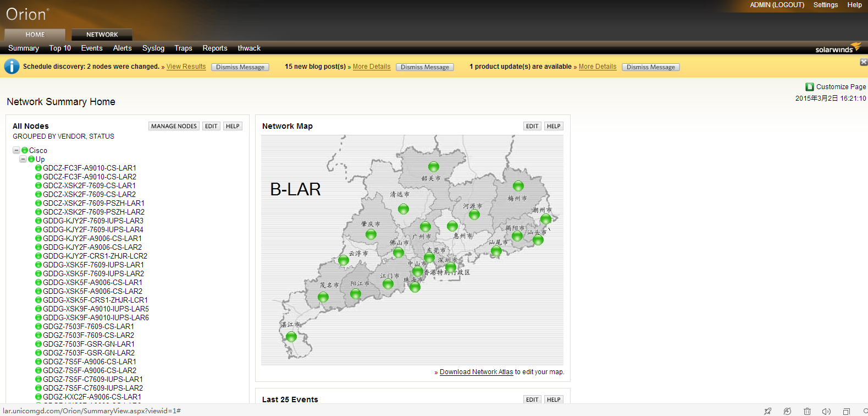The height and width of the screenshot is (416, 868).
Task: Dismiss the schedule discovery message
Action: tap(240, 67)
